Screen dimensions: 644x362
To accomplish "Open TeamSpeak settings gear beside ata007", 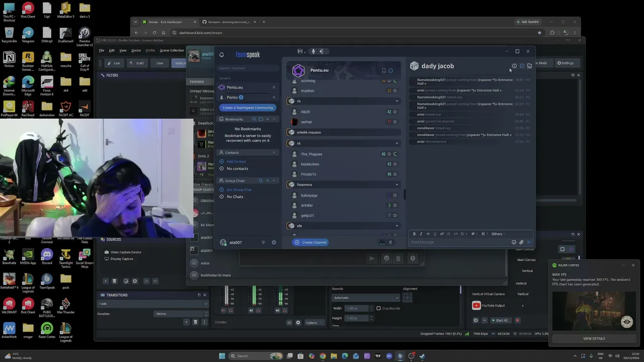I will point(274,242).
